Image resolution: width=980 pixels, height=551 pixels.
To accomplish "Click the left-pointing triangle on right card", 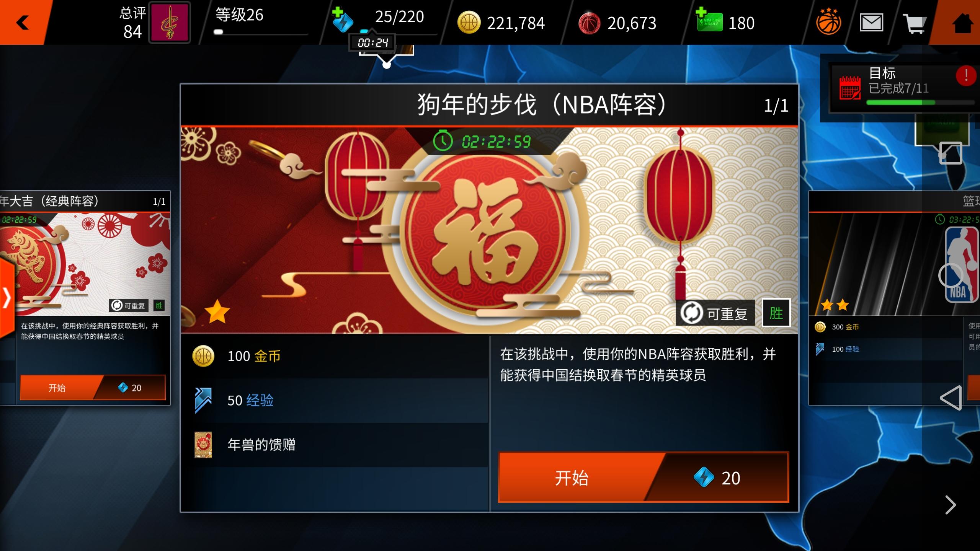I will 951,398.
